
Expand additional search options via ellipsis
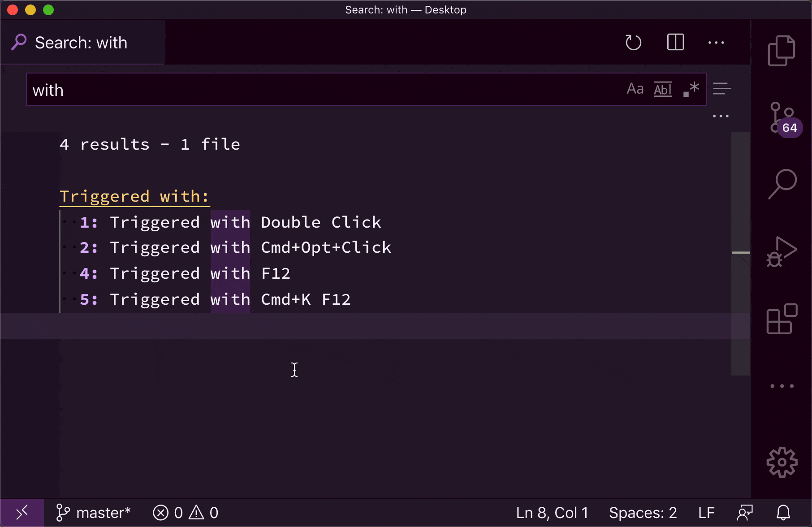720,116
